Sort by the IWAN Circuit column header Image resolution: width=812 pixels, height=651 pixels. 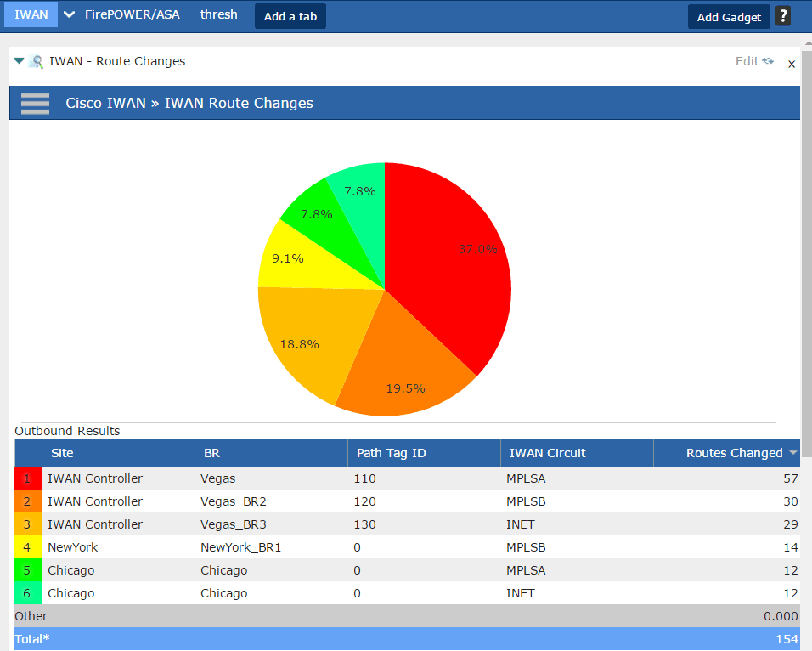click(577, 453)
